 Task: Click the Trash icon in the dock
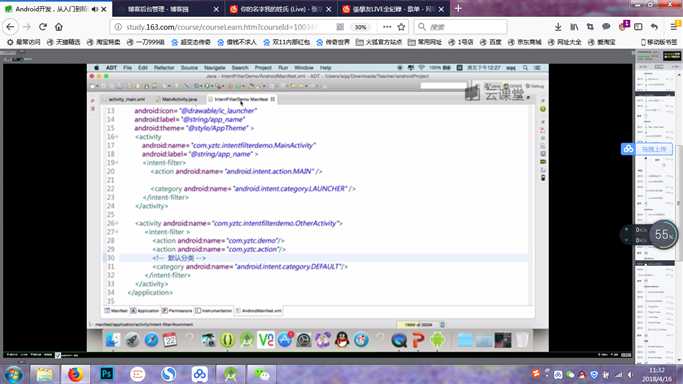(521, 340)
